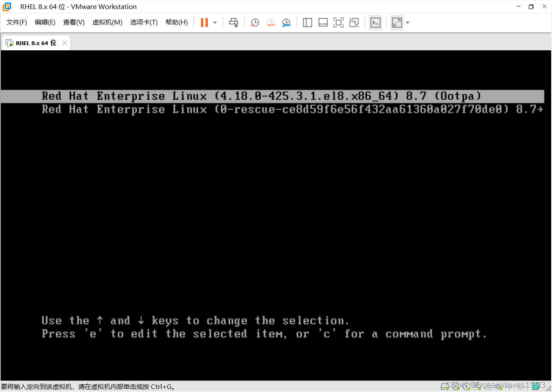
Task: Select the 4.18.0-425.3.1.el8.x86_64 boot entry
Action: tap(273, 96)
